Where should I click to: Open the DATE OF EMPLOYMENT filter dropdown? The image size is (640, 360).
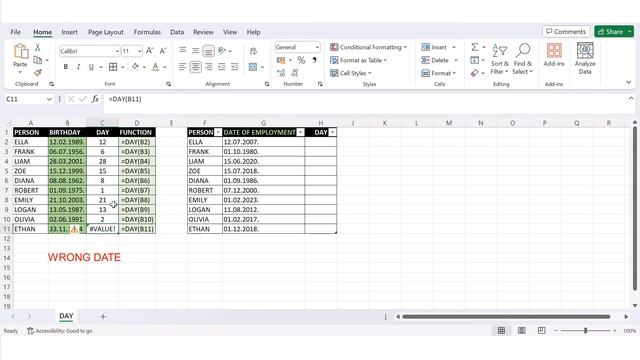300,132
